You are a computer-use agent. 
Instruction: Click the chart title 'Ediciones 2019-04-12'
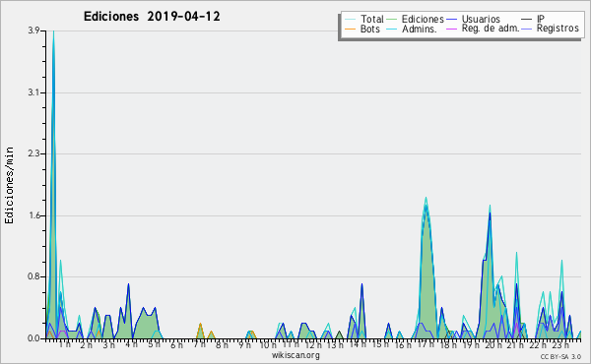point(152,17)
